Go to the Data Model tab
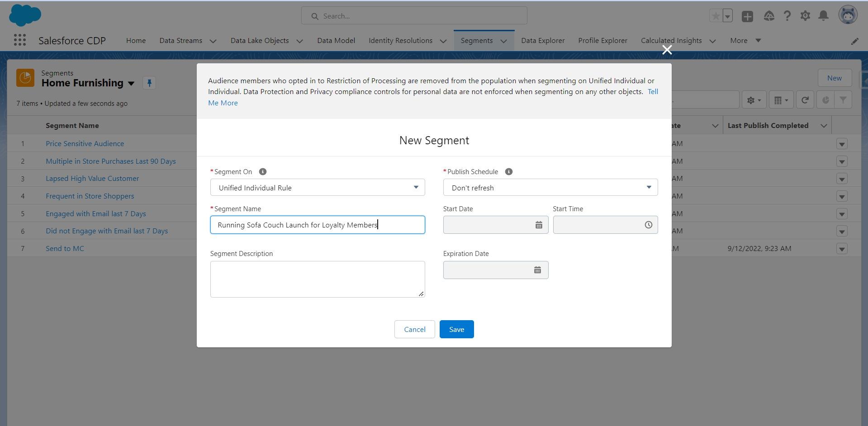The width and height of the screenshot is (868, 426). [336, 41]
